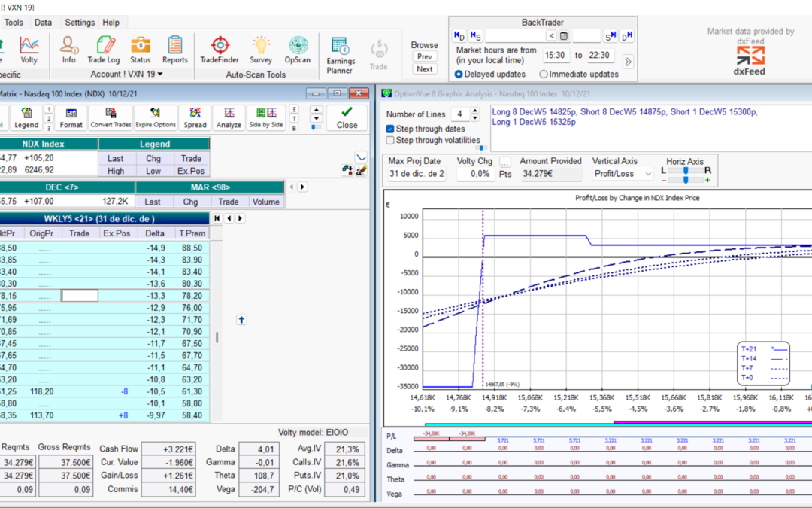
Task: Jump back one day in BackTrader
Action: 459,36
